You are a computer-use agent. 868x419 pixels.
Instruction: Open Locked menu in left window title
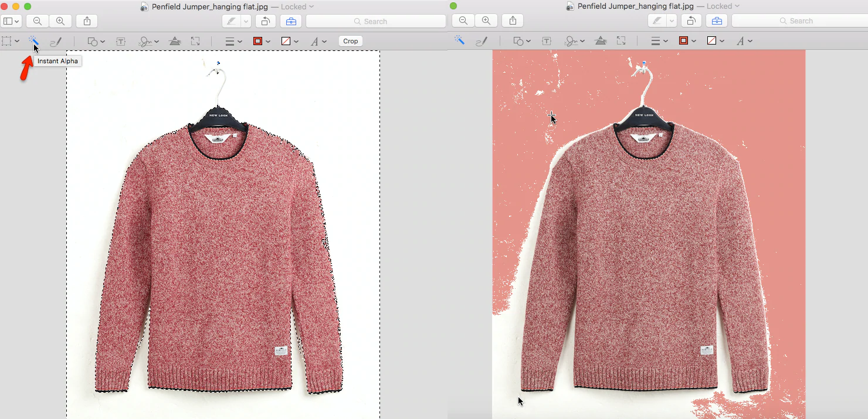pyautogui.click(x=297, y=6)
